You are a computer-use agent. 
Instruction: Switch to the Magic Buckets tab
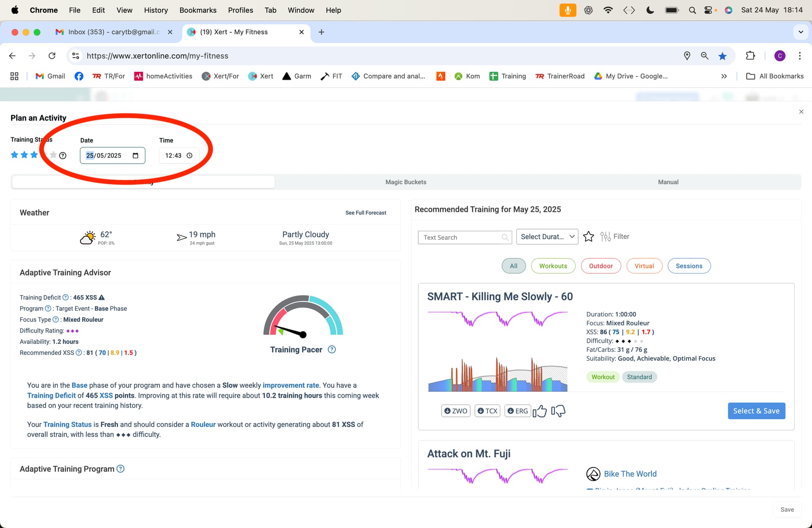[x=406, y=182]
